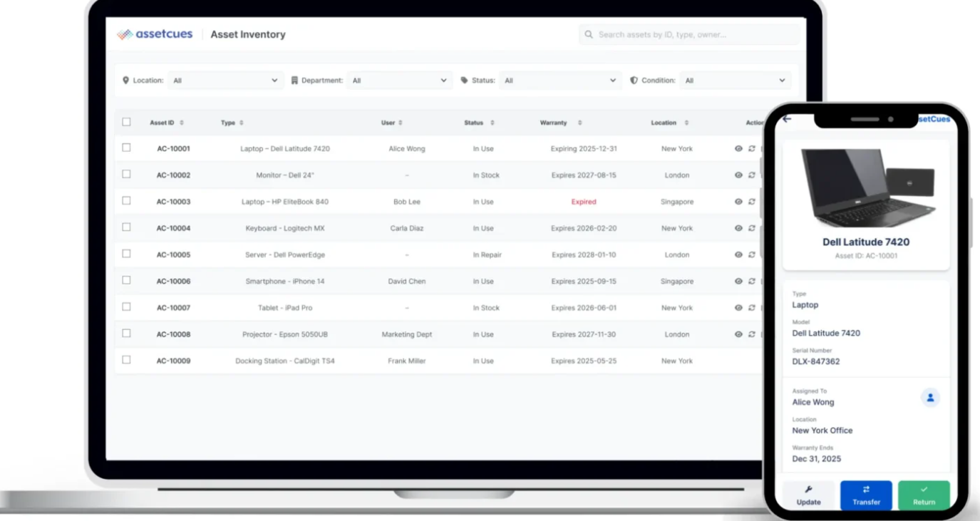Click the transfer arrows icon for AC-10001
The width and height of the screenshot is (980, 521).
pyautogui.click(x=752, y=149)
